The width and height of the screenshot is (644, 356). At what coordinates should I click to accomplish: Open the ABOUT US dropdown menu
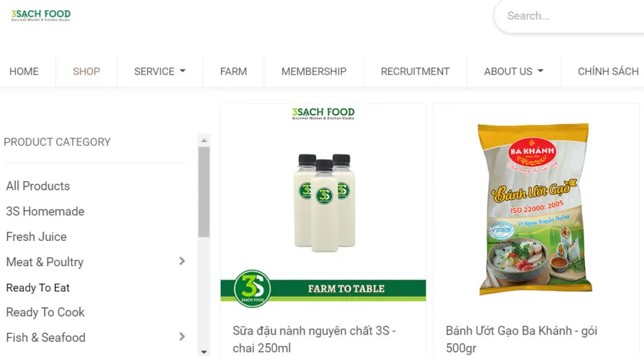click(x=513, y=72)
